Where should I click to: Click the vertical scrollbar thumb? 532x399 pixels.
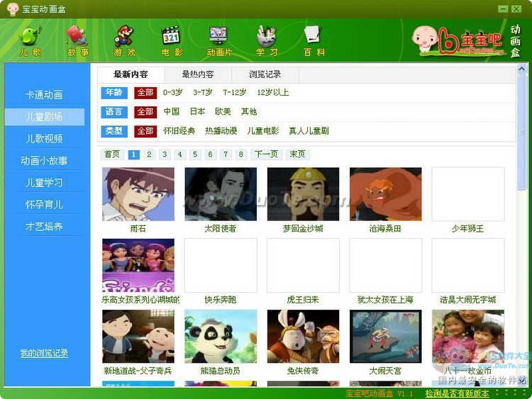[522, 133]
